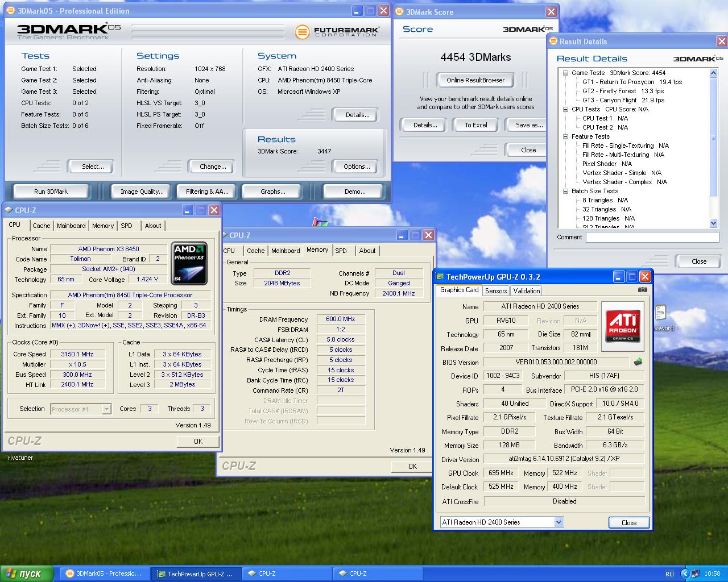
Task: Click the ATI Radeon logo in GPU-Z
Action: [x=623, y=326]
